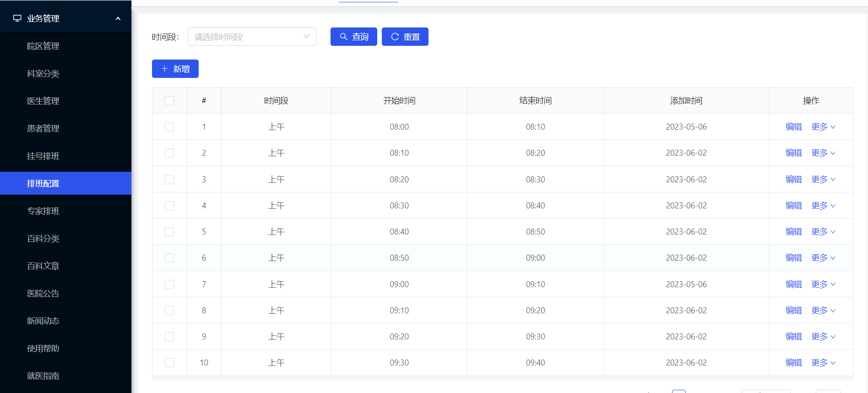Click the 结束时间 column header
The height and width of the screenshot is (393, 868).
click(536, 101)
